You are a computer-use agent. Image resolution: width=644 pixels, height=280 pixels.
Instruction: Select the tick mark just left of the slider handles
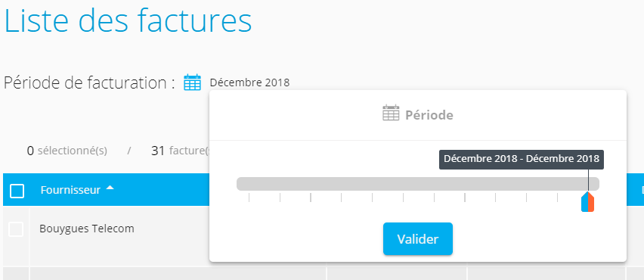click(557, 198)
